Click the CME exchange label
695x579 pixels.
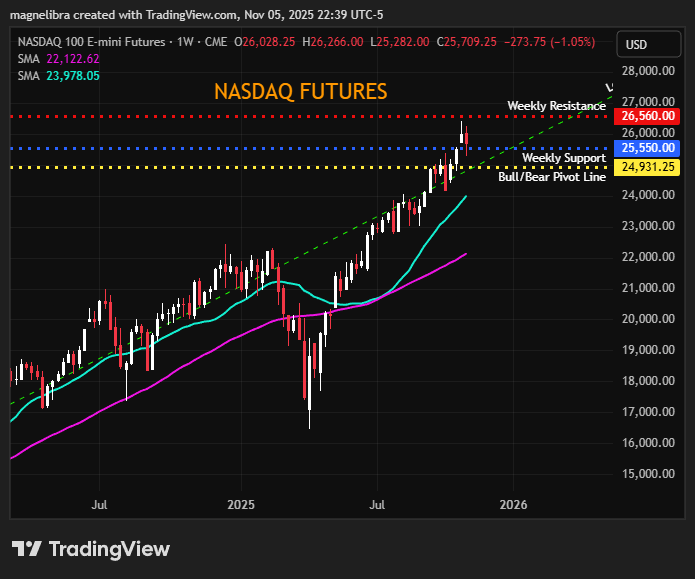point(216,42)
